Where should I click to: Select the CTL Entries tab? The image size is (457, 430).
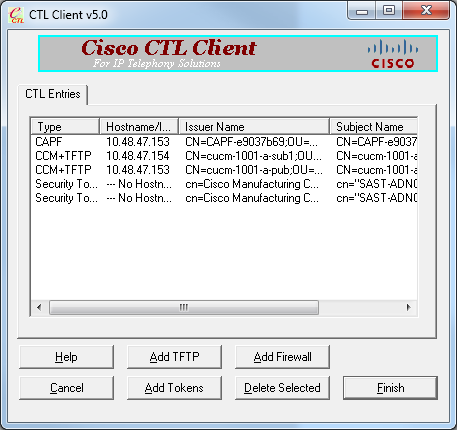[53, 94]
